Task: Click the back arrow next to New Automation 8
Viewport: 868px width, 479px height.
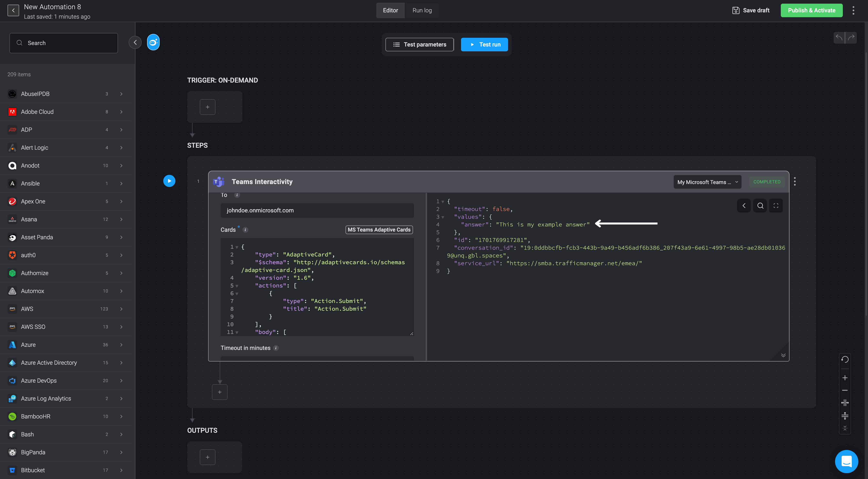Action: click(13, 10)
